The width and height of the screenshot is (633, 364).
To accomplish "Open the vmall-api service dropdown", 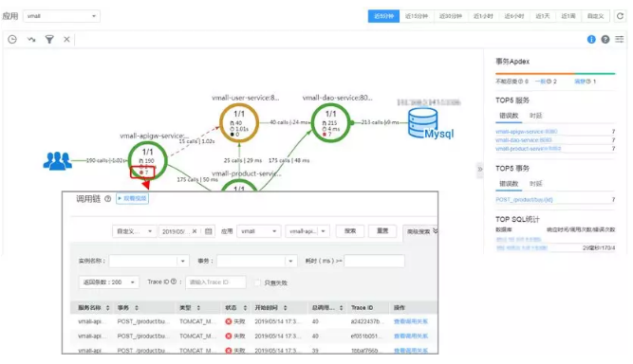I will point(307,231).
